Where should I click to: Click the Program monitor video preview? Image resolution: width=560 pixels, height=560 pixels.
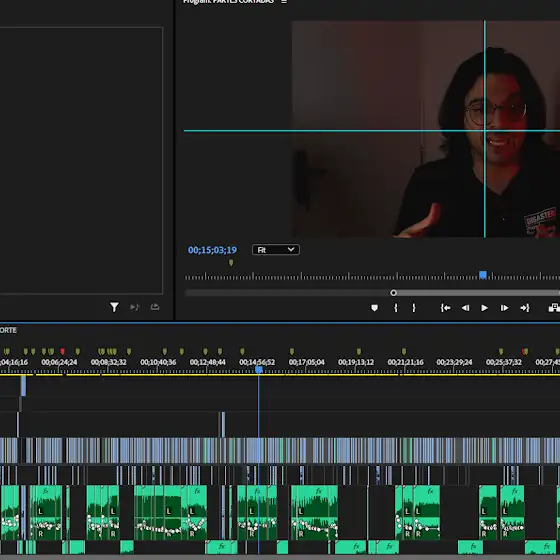tap(426, 129)
